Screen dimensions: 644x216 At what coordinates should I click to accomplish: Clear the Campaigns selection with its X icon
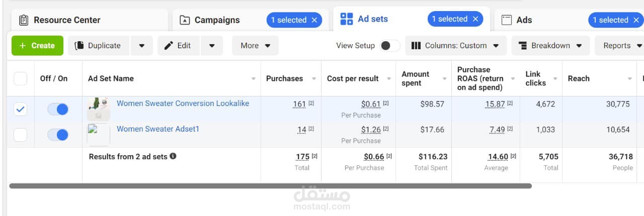pyautogui.click(x=314, y=20)
